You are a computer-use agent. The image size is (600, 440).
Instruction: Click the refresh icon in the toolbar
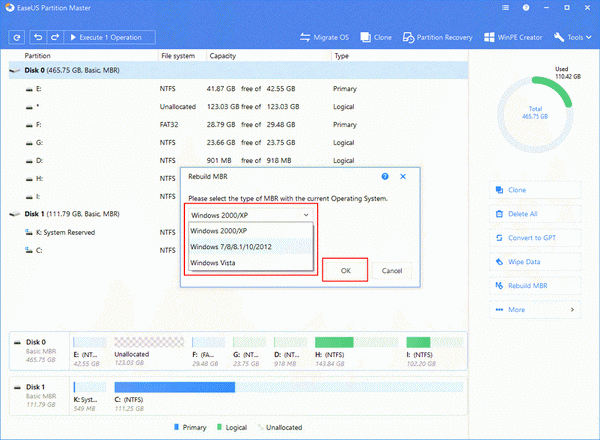17,37
